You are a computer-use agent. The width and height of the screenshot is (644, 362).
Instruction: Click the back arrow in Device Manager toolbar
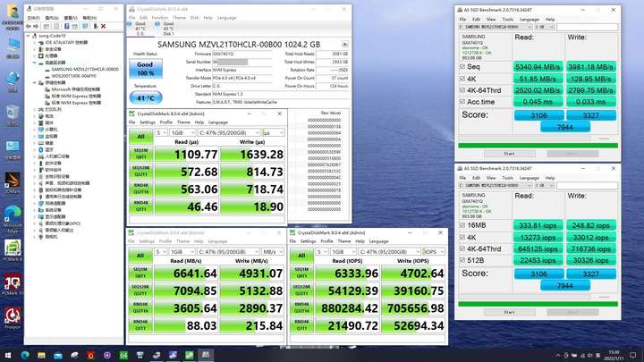tap(29, 26)
